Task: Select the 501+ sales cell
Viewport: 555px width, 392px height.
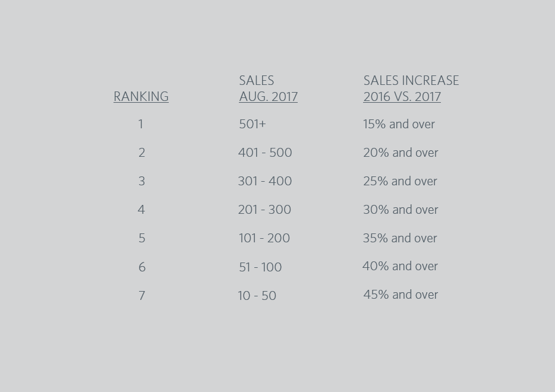Action: coord(252,124)
